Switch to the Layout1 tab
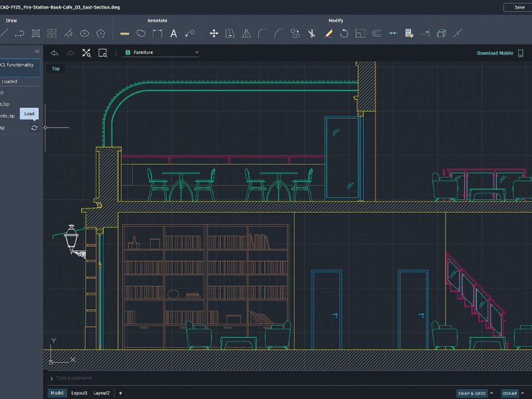Viewport: 532px width, 399px height. pyautogui.click(x=79, y=393)
